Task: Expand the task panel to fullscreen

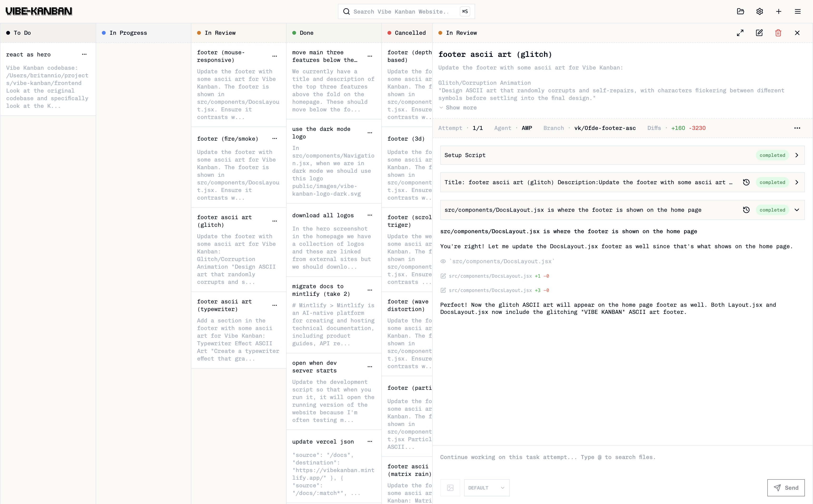Action: tap(740, 33)
